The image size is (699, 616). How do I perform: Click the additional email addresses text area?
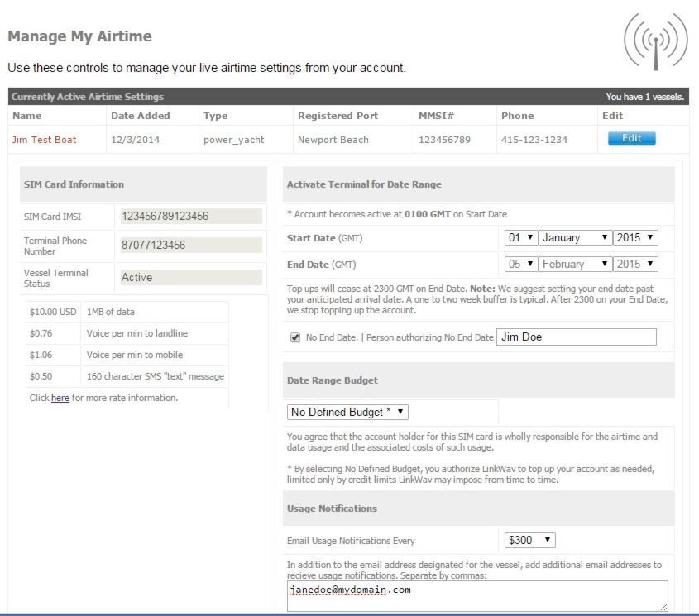point(477,596)
